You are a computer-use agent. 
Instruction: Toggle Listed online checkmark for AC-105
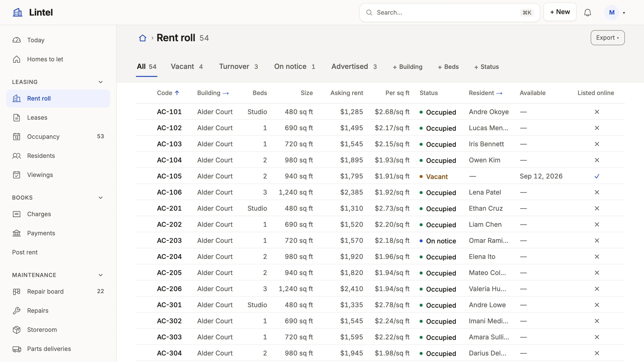pos(597,176)
